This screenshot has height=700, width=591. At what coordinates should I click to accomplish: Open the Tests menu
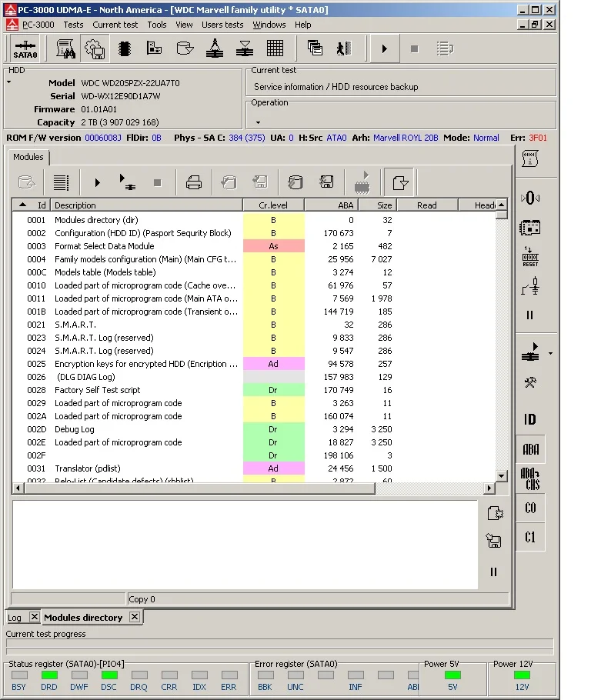[x=73, y=25]
